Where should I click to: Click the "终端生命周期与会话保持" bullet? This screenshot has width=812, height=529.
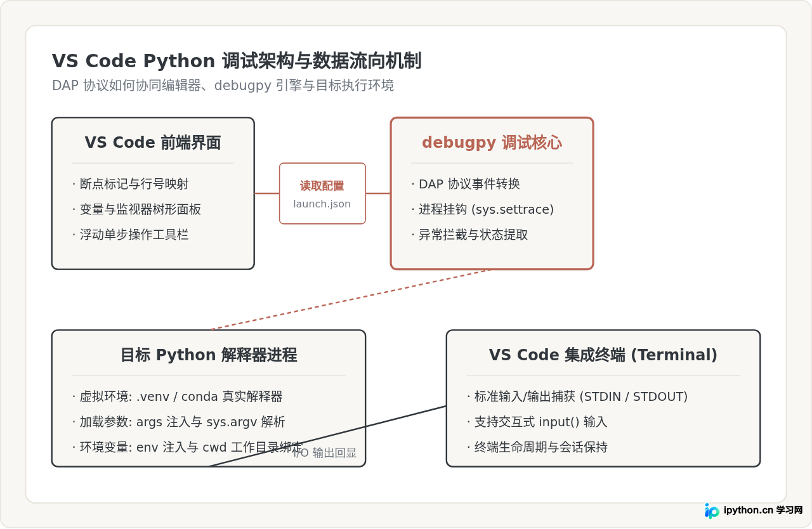tap(537, 447)
